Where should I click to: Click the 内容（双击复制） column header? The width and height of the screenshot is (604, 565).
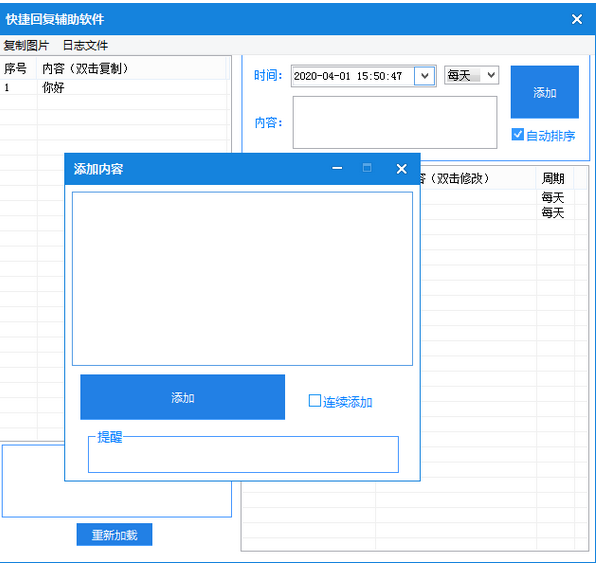132,69
